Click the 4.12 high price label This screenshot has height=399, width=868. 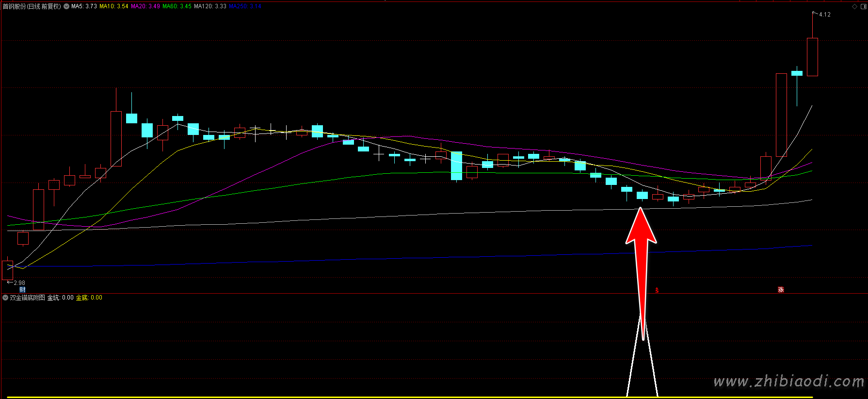tap(825, 15)
